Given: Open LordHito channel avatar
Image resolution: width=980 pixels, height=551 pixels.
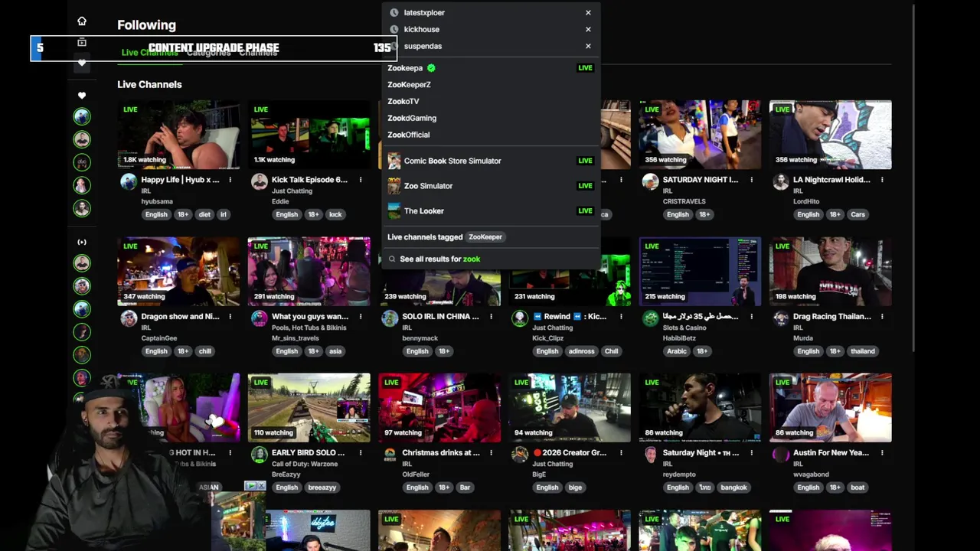Looking at the screenshot, I should [x=781, y=181].
